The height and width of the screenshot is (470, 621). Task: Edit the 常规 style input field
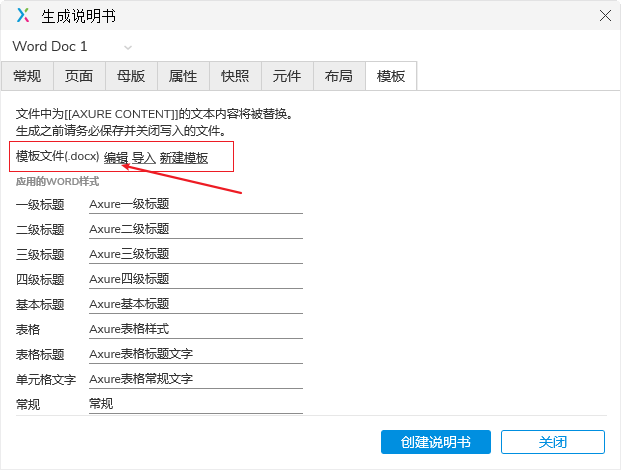click(x=196, y=404)
